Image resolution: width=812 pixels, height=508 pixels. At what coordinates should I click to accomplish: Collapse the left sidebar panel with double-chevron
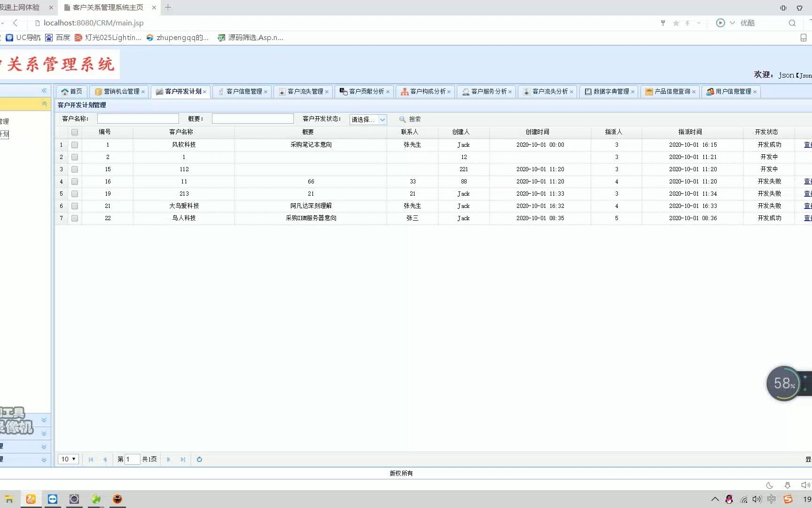(44, 90)
